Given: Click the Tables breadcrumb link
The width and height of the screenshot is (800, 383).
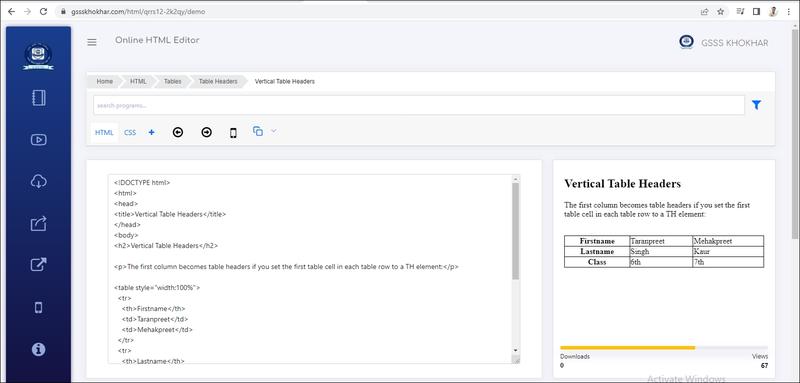Looking at the screenshot, I should coord(172,82).
